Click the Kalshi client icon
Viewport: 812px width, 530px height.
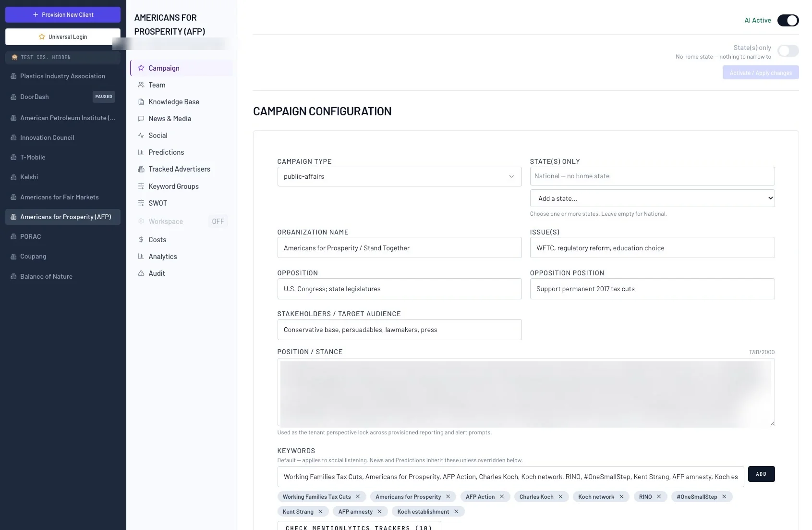[13, 177]
